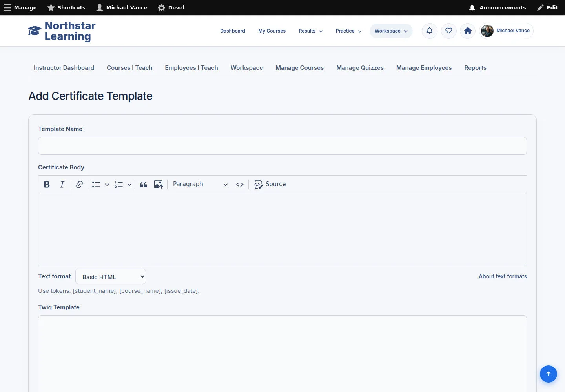Expand the Workspace dropdown in header

[x=391, y=31]
